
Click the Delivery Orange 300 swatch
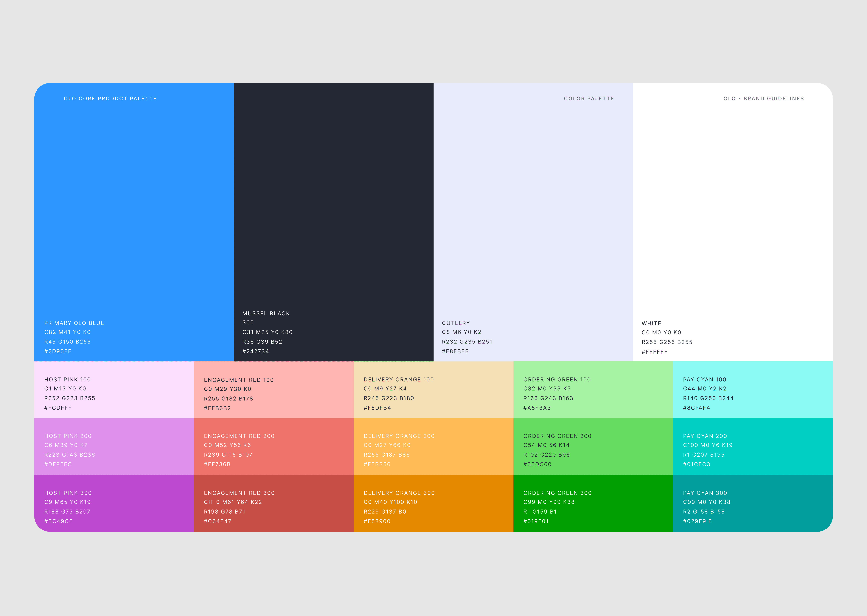(x=433, y=503)
